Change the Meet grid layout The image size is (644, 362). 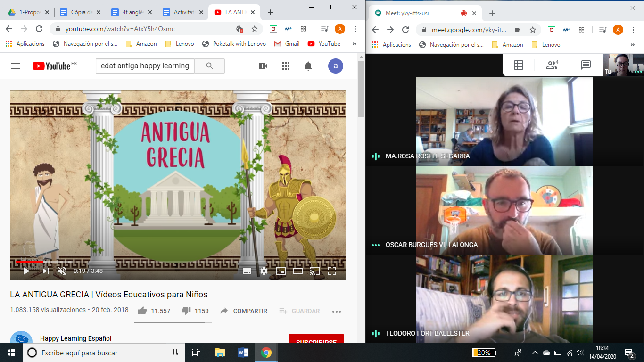[x=519, y=65]
